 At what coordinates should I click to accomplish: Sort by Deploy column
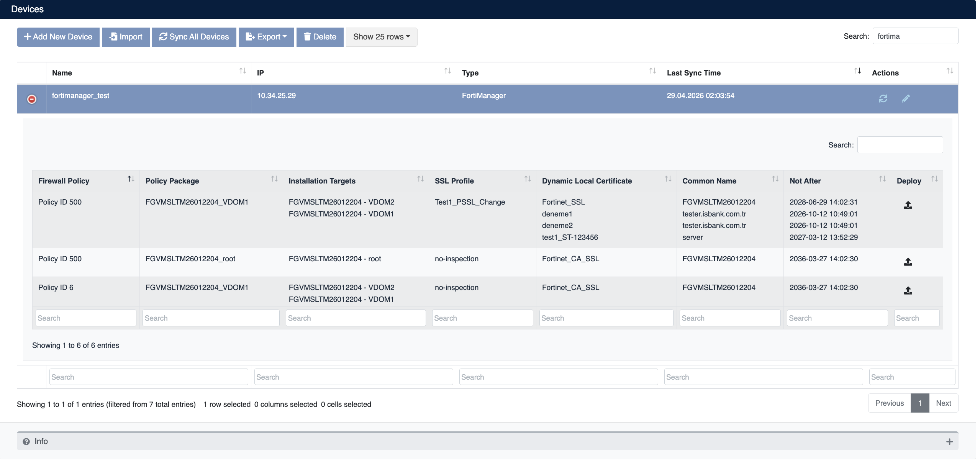pos(934,179)
